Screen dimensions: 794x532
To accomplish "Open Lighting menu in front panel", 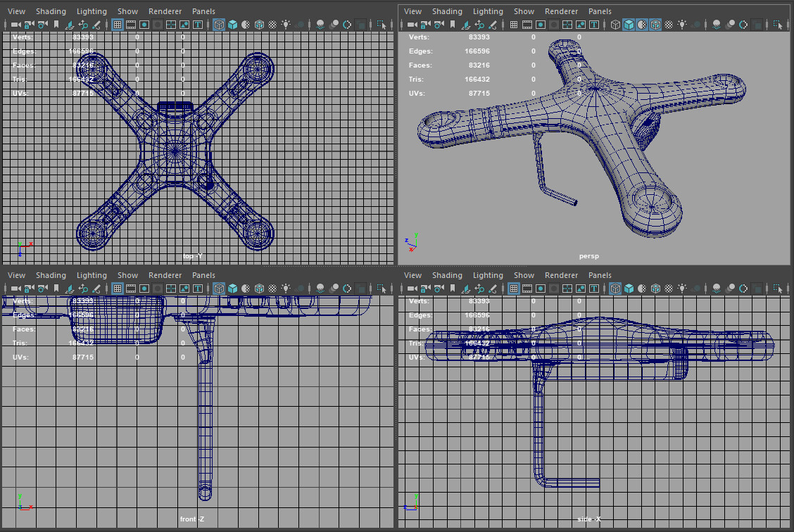I will pyautogui.click(x=92, y=275).
